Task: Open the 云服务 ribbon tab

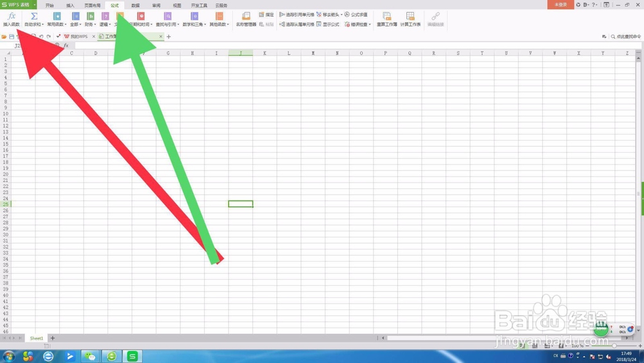Action: [x=222, y=5]
